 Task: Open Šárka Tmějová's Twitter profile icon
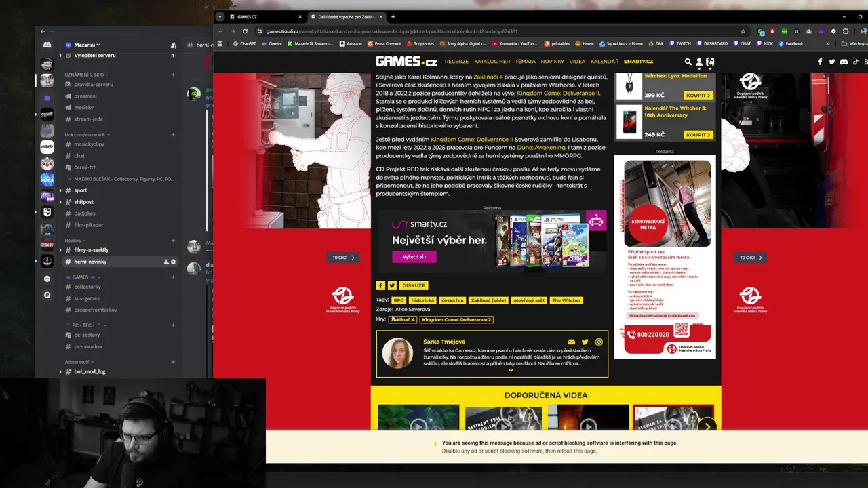585,342
